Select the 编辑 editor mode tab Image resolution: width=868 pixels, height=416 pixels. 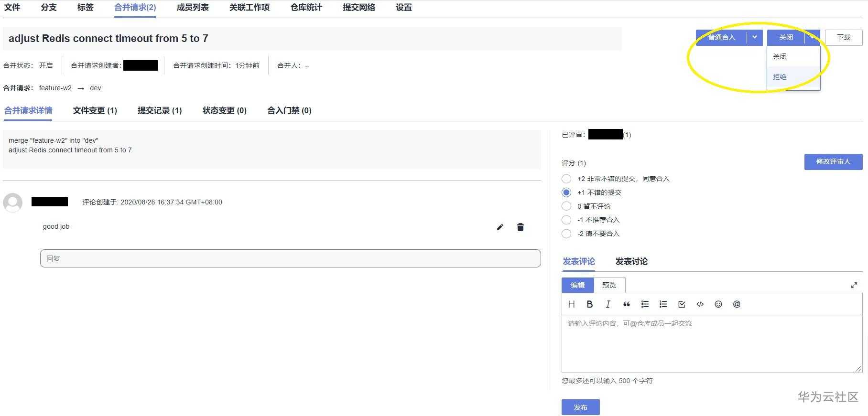pos(578,285)
